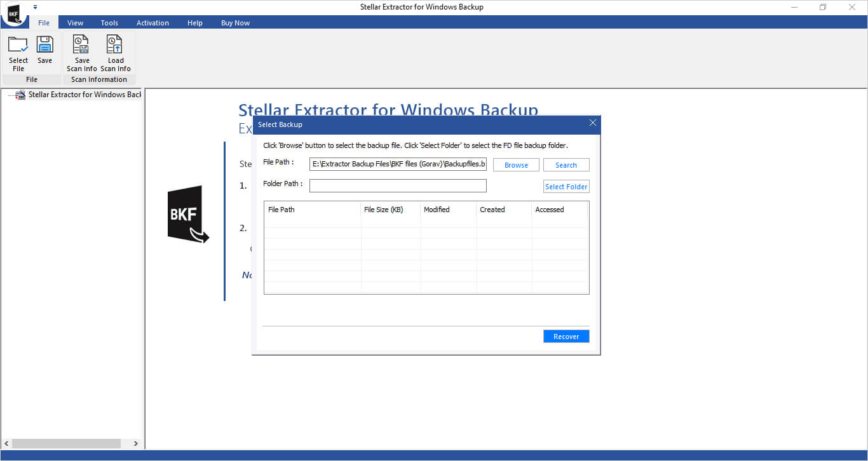
Task: Click in the Folder Path field
Action: coord(398,185)
